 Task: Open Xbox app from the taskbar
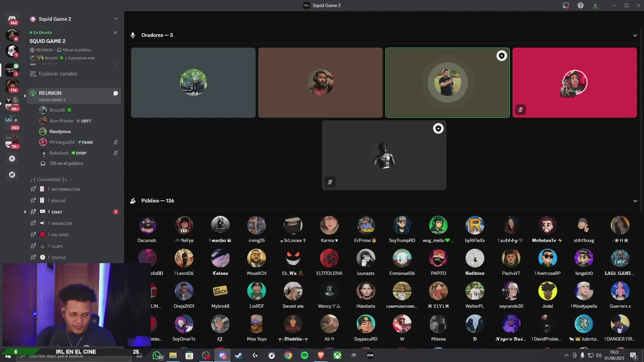pyautogui.click(x=338, y=355)
